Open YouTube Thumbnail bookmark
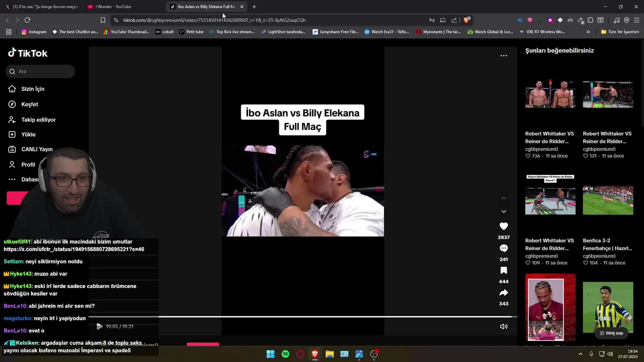This screenshot has width=644, height=362. (x=126, y=32)
